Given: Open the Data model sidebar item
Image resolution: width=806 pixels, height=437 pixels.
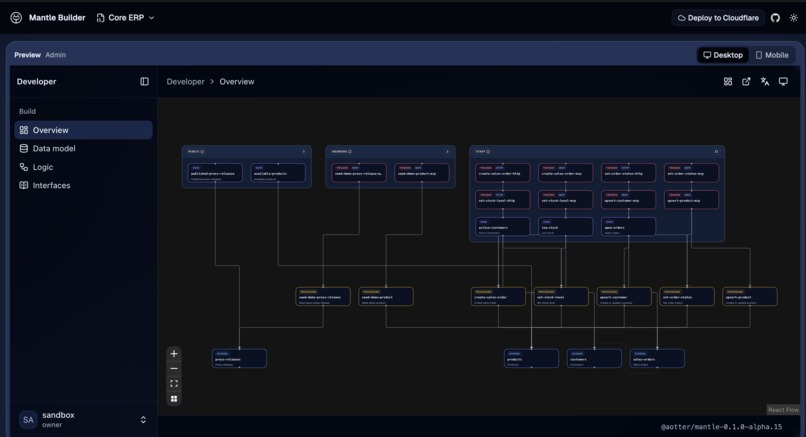Looking at the screenshot, I should coord(83,149).
